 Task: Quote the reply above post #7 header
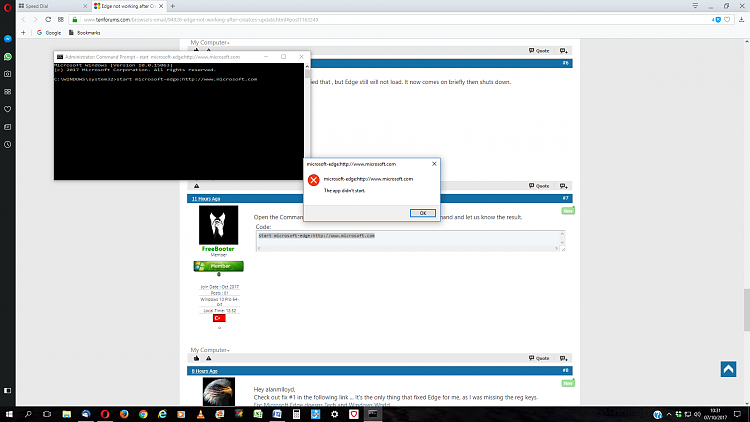(x=539, y=186)
